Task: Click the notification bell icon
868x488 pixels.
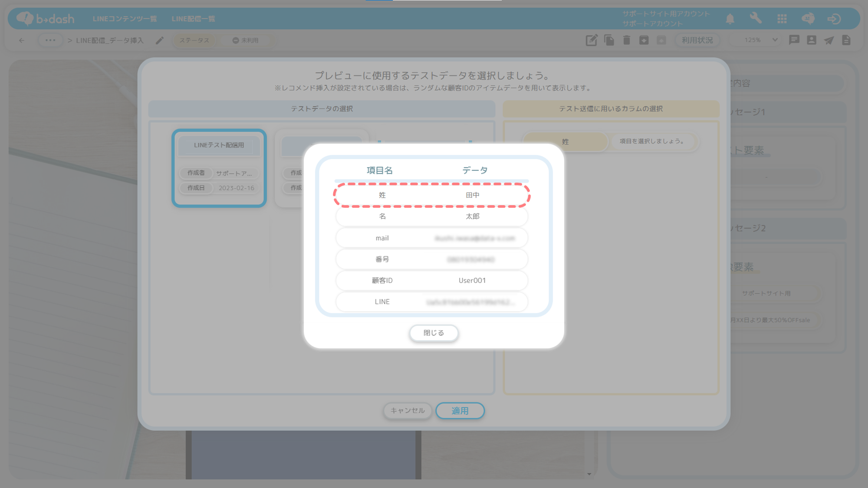Action: pyautogui.click(x=730, y=19)
